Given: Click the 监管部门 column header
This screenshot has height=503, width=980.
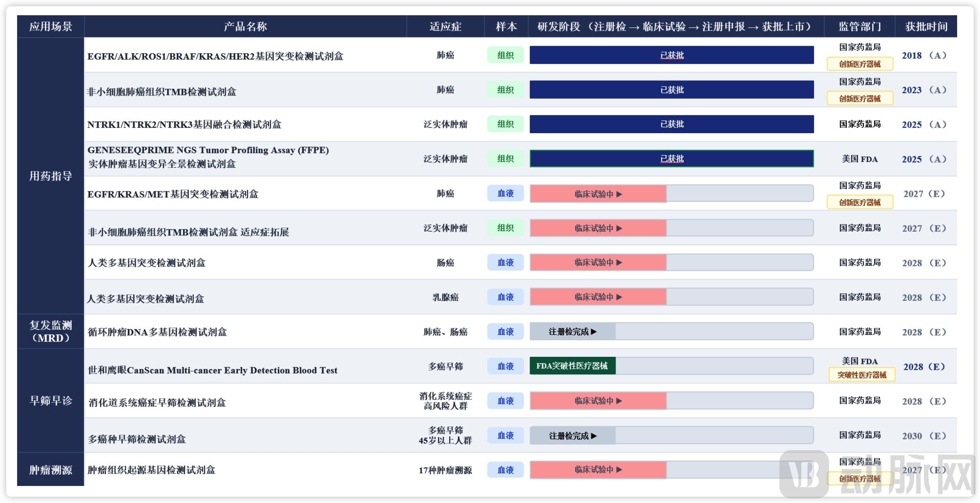Looking at the screenshot, I should 860,26.
